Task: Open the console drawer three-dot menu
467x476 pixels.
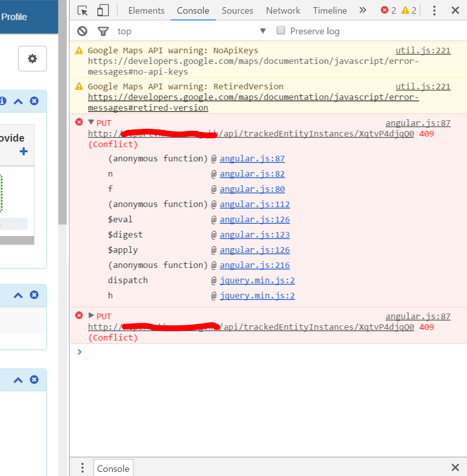Action: tap(83, 468)
